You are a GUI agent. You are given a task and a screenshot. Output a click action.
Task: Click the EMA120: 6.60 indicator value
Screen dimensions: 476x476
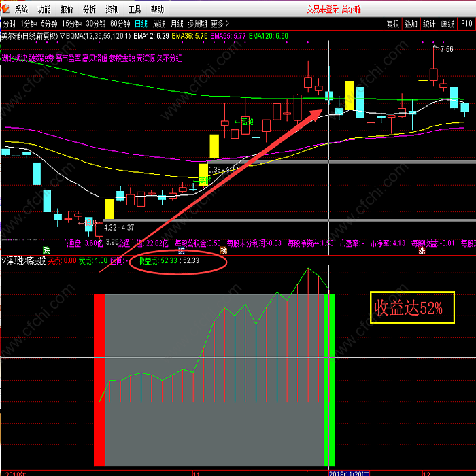point(269,36)
